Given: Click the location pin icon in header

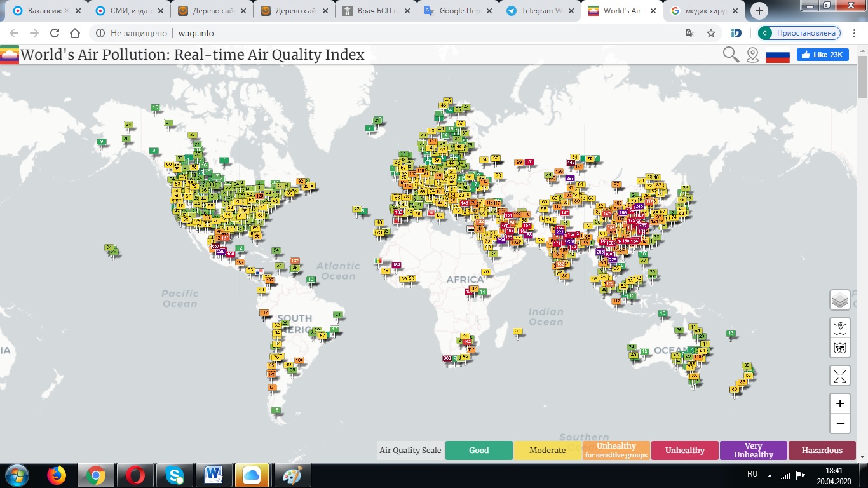Looking at the screenshot, I should (x=752, y=55).
